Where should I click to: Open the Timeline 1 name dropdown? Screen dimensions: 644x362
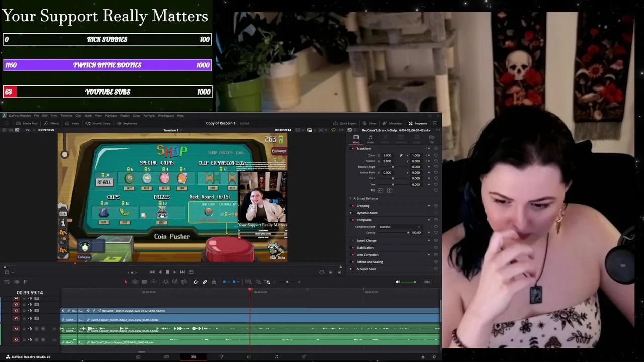[172, 130]
